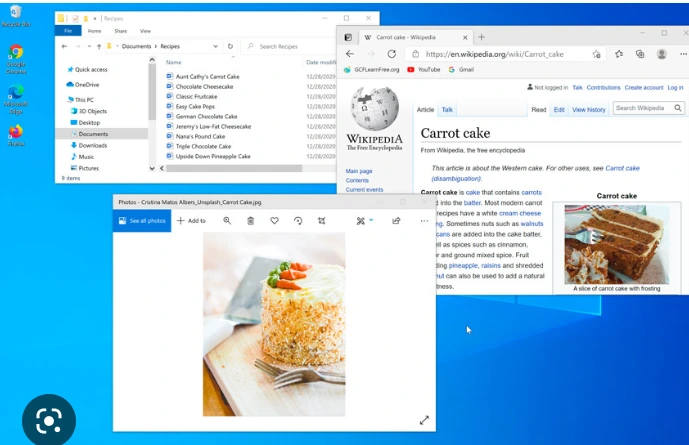
Task: Click fullscreen expand arrow in Photos
Action: click(x=424, y=420)
